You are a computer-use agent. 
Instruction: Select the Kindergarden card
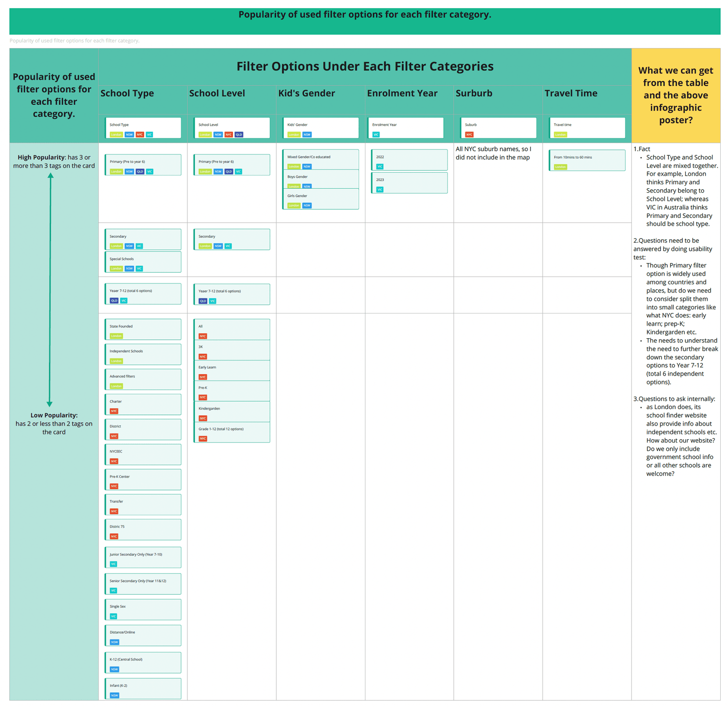click(x=232, y=412)
